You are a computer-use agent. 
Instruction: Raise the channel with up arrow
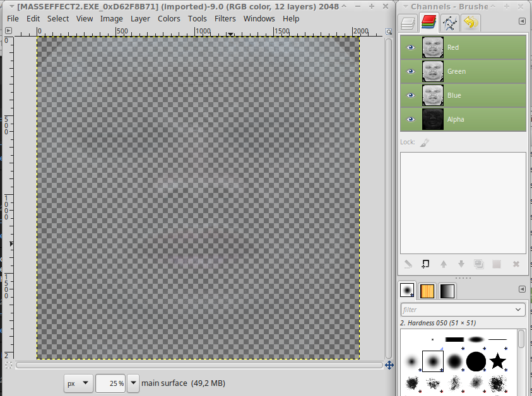(444, 264)
